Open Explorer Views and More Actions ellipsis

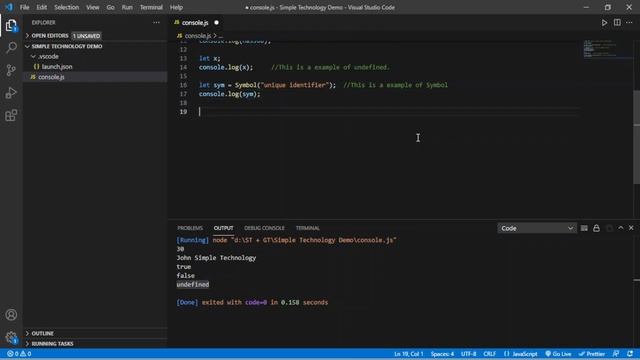point(156,22)
